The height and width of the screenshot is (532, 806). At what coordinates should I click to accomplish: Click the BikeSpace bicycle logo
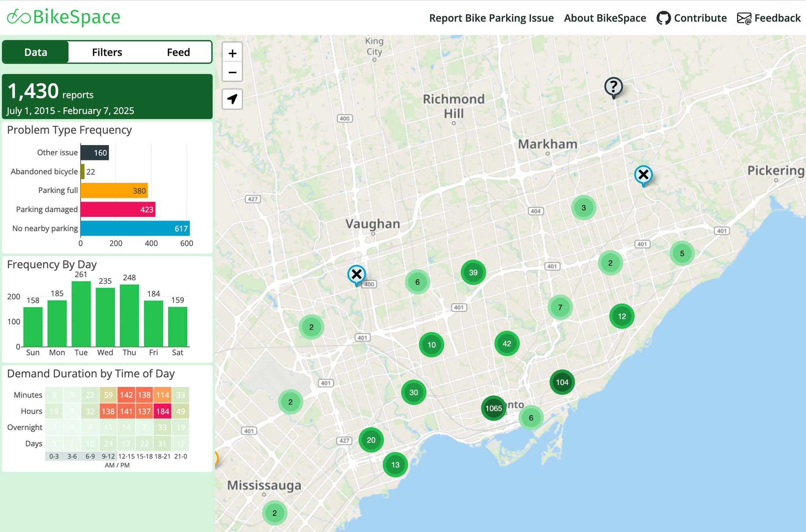(x=19, y=17)
